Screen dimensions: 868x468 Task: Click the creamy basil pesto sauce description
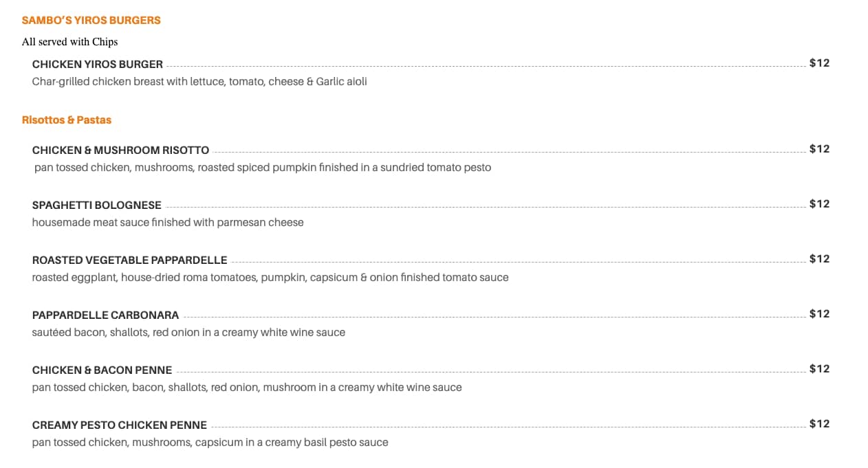tap(210, 443)
